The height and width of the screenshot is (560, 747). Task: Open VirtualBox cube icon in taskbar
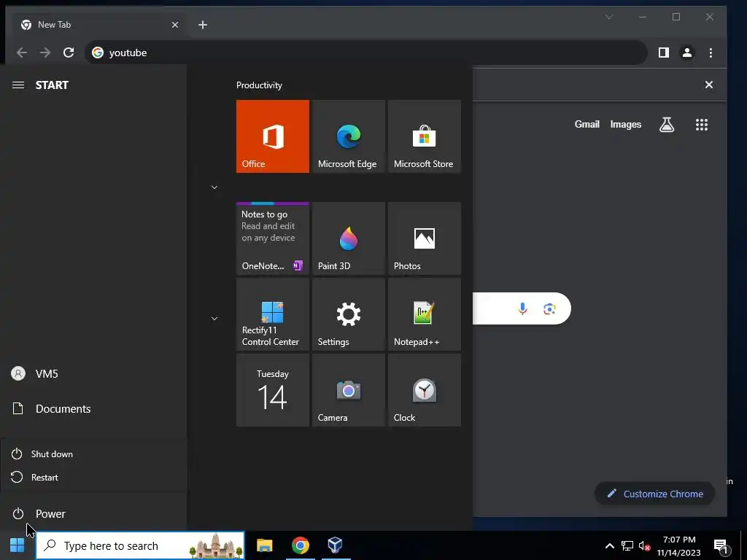coord(336,545)
